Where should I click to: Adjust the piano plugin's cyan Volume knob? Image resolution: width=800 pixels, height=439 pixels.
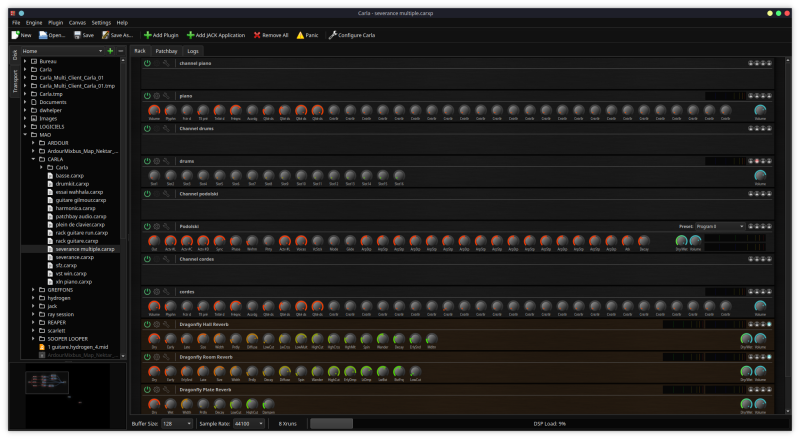pyautogui.click(x=760, y=110)
